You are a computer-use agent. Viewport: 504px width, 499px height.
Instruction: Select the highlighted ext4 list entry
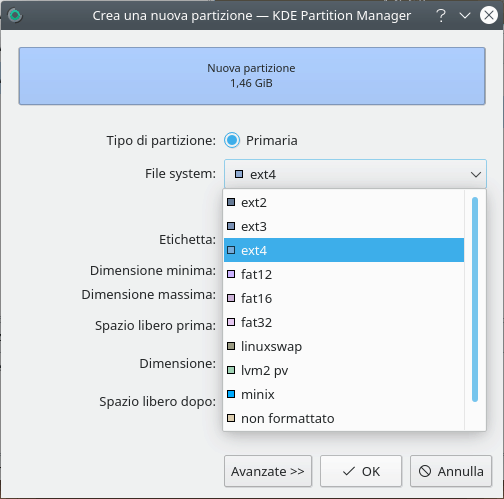click(344, 250)
